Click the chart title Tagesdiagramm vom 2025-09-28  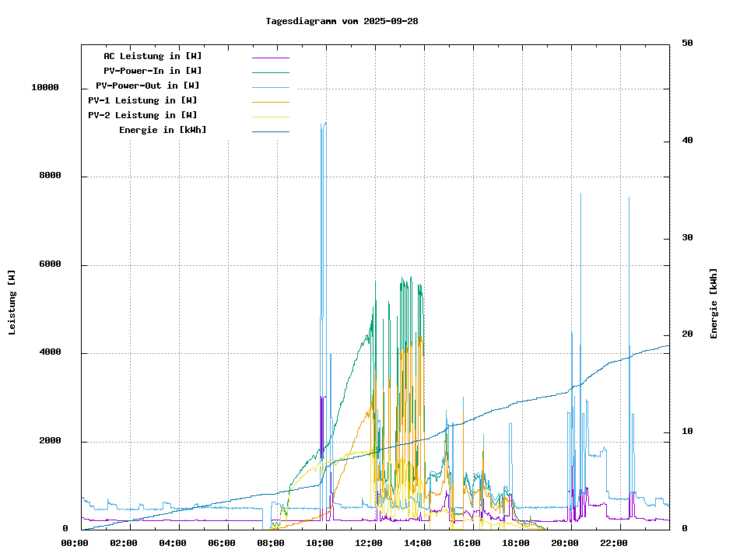(x=342, y=21)
